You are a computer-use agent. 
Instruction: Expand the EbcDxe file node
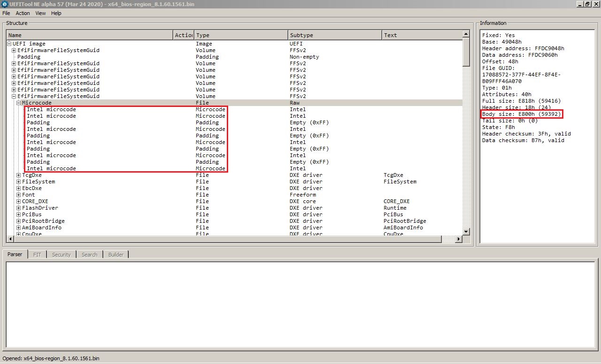pyautogui.click(x=19, y=188)
